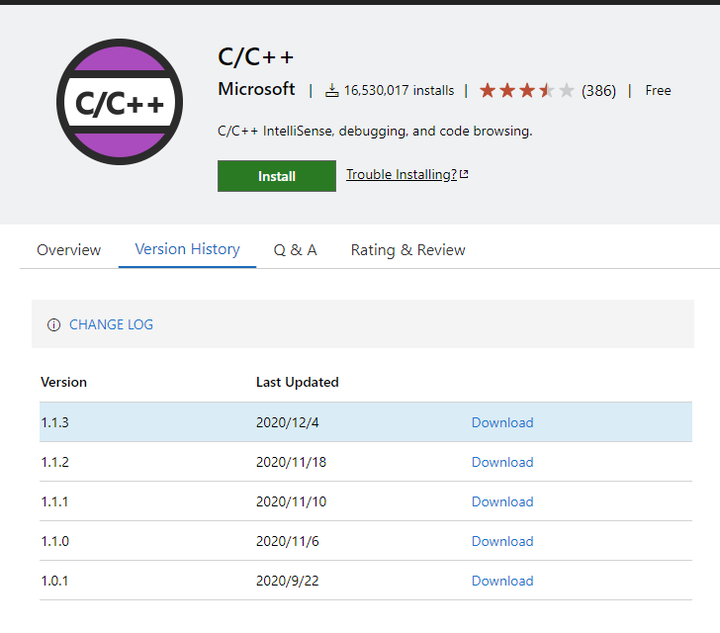The height and width of the screenshot is (633, 720).
Task: Download version 1.1.3
Action: pyautogui.click(x=502, y=422)
